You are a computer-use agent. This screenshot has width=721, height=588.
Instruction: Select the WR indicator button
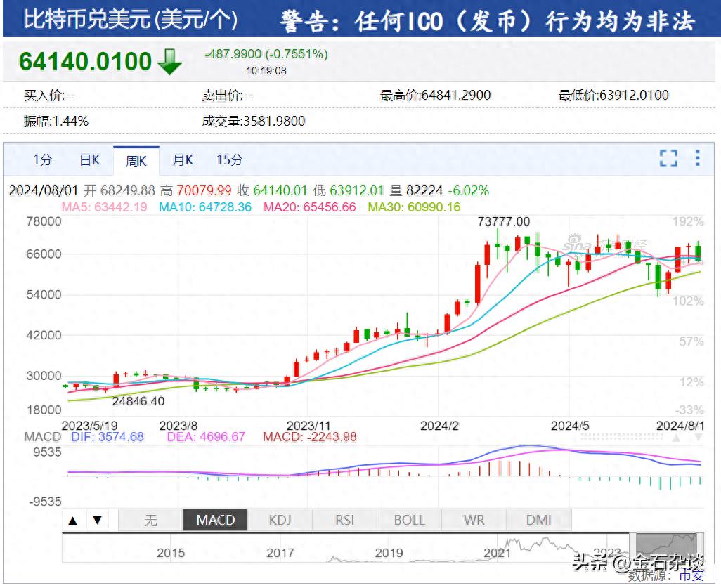(x=474, y=520)
